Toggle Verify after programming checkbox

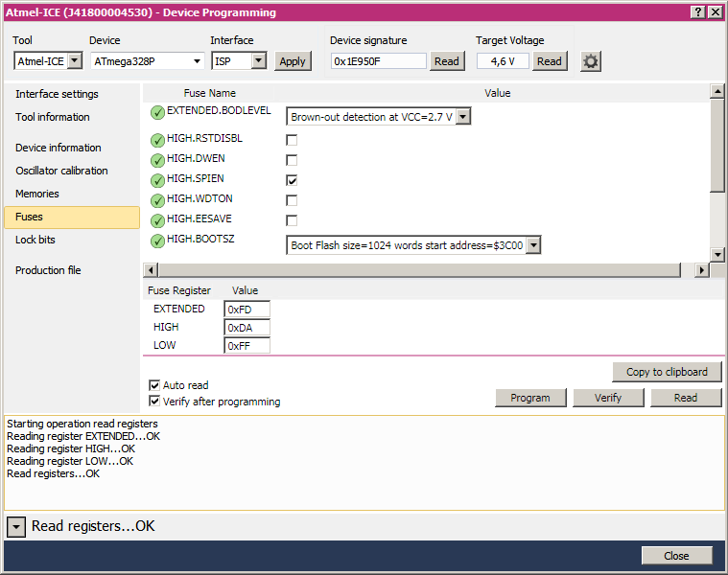154,402
